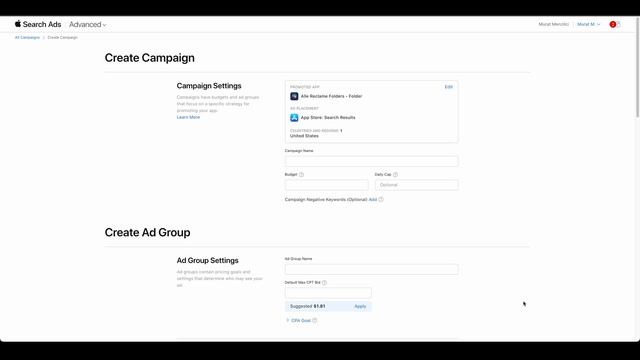Open the Murat M account dropdown
Image resolution: width=640 pixels, height=360 pixels.
[x=588, y=24]
